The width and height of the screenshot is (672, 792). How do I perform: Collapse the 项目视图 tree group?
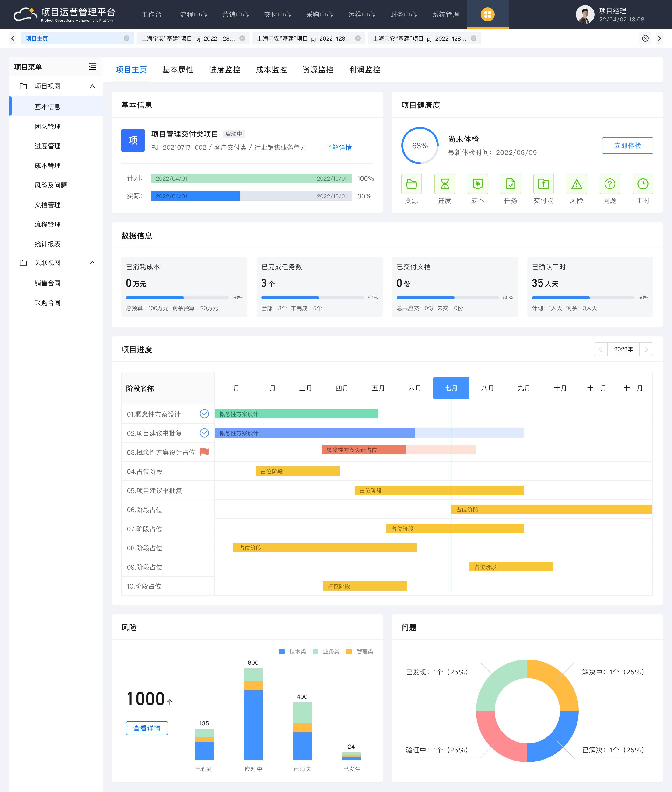[x=92, y=87]
